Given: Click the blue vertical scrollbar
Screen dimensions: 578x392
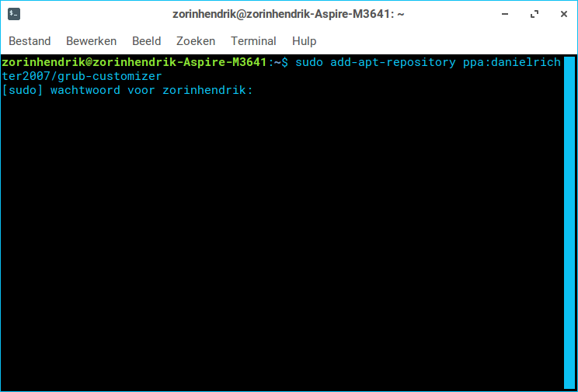Looking at the screenshot, I should tap(569, 222).
